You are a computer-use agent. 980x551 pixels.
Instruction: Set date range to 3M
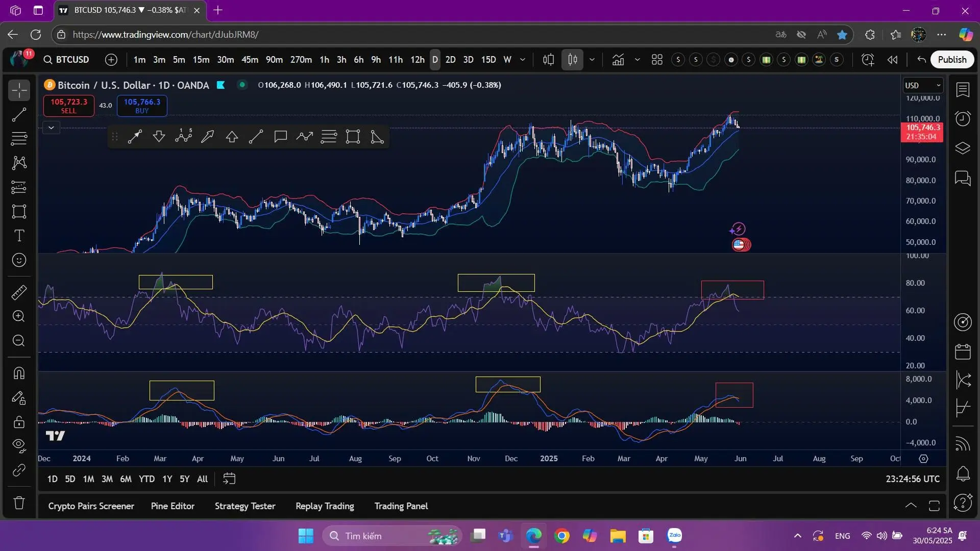107,479
